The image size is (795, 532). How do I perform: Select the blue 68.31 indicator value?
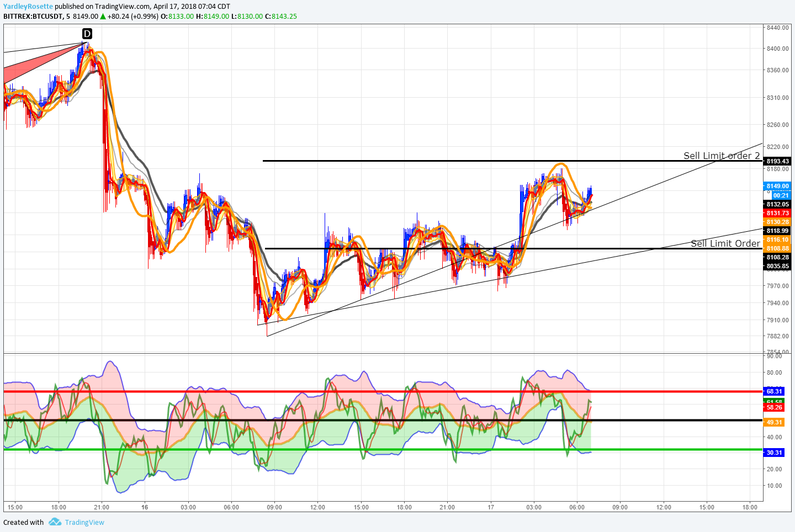click(x=774, y=391)
